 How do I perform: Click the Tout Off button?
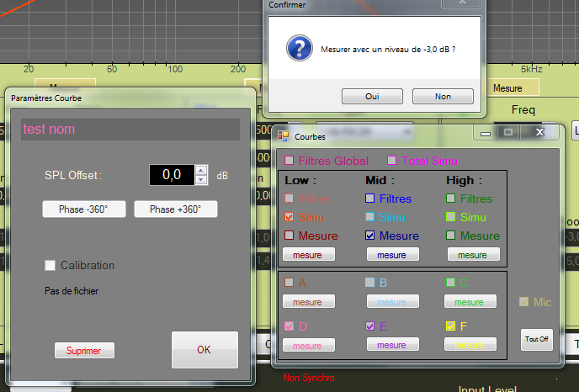(536, 339)
